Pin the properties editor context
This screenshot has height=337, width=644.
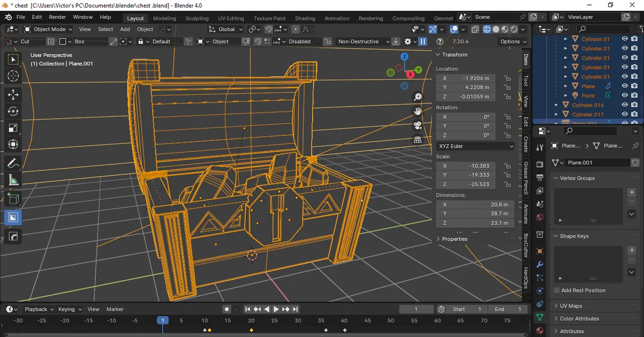tap(635, 146)
